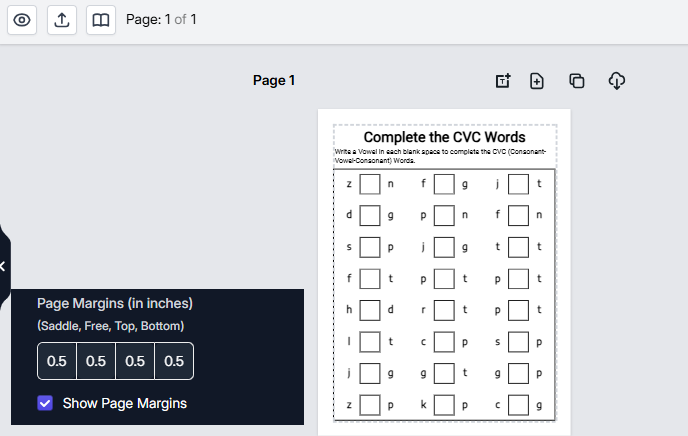
Task: Duplicate the page with the copy icon
Action: coord(576,81)
